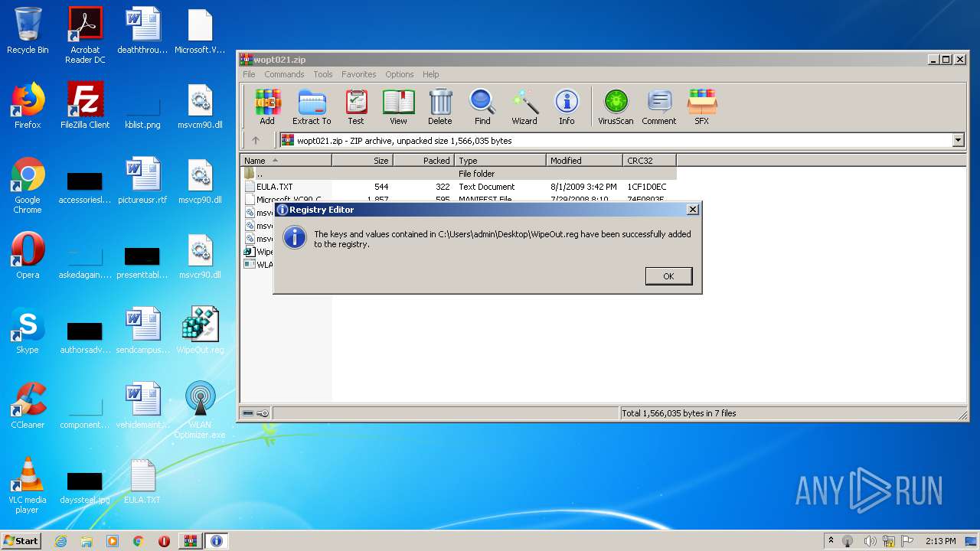
Task: Click OK in the Registry Editor dialog
Action: [668, 276]
